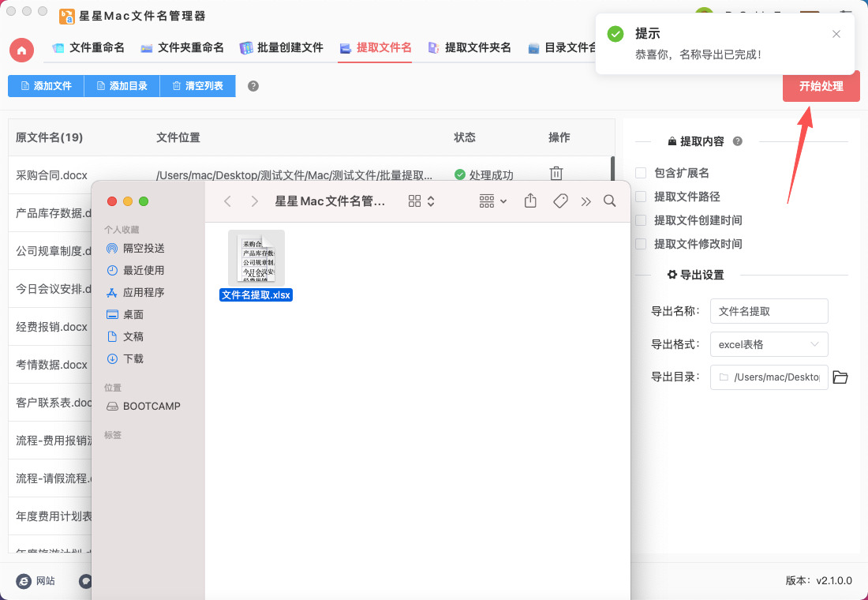Viewport: 868px width, 600px height.
Task: Go back in Finder window
Action: tap(227, 201)
